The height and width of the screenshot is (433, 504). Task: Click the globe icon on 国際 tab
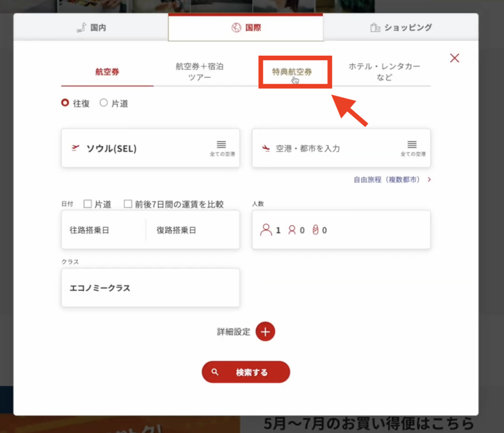pos(236,28)
